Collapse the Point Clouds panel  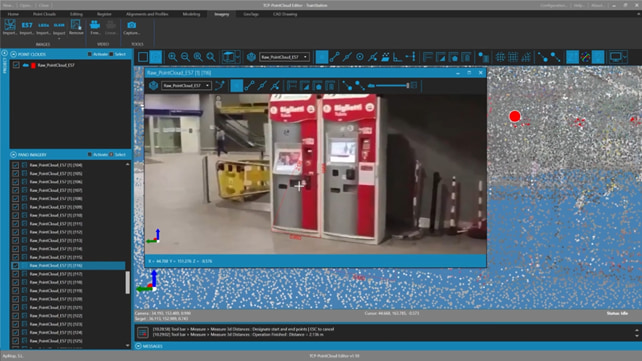coord(14,54)
